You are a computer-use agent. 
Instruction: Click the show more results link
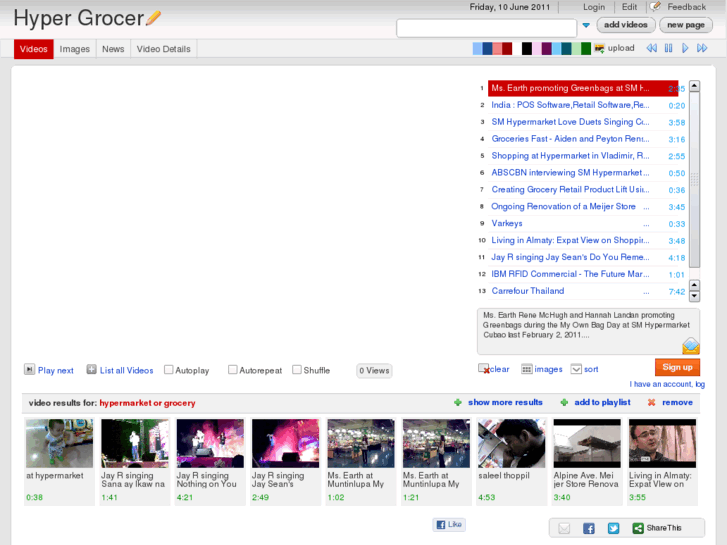click(x=505, y=403)
